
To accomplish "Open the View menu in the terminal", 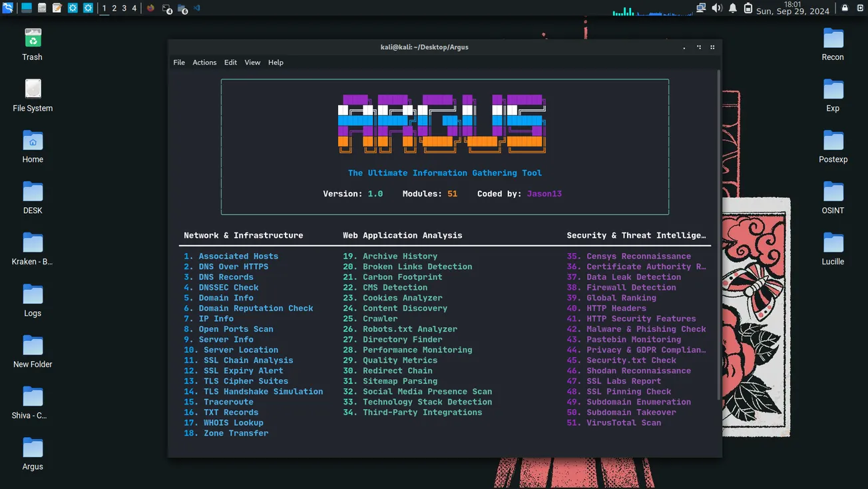I will 252,62.
